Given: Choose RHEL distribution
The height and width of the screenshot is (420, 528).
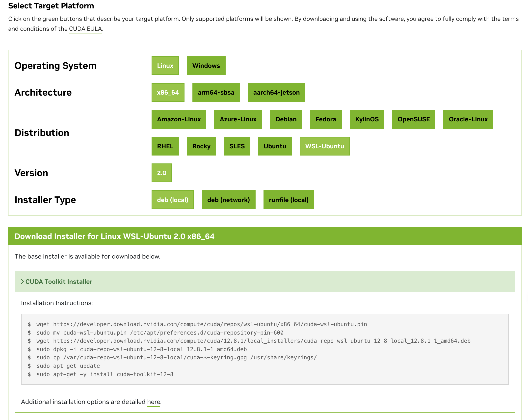Looking at the screenshot, I should [x=165, y=146].
